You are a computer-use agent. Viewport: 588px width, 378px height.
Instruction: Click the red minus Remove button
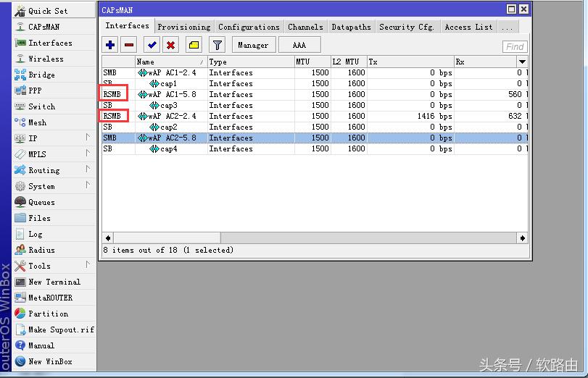[x=128, y=45]
